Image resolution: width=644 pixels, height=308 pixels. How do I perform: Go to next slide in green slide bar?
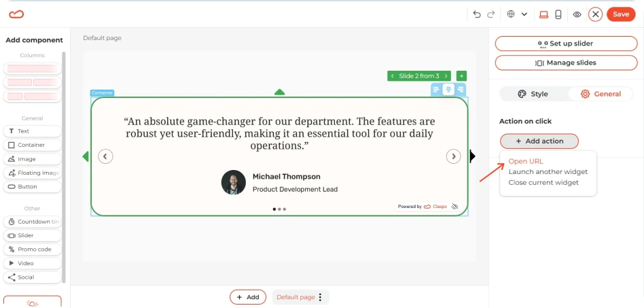point(446,76)
